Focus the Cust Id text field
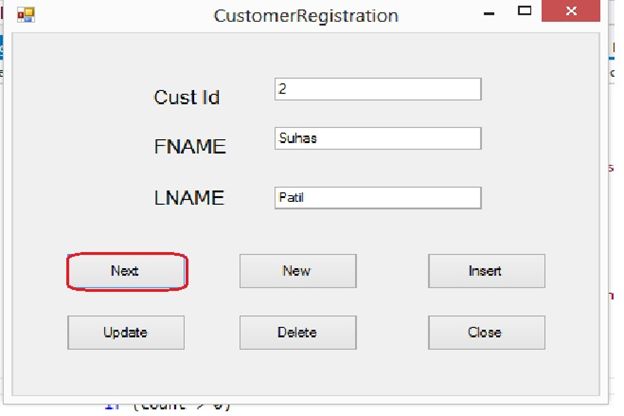Image resolution: width=624 pixels, height=416 pixels. coord(377,89)
